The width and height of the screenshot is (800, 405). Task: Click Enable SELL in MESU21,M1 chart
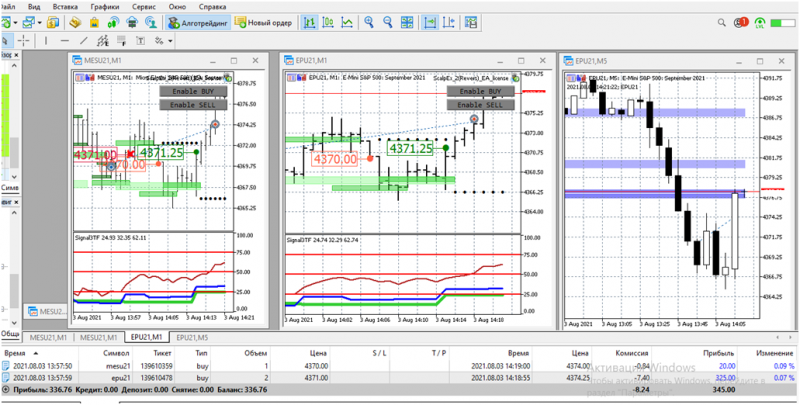[193, 105]
